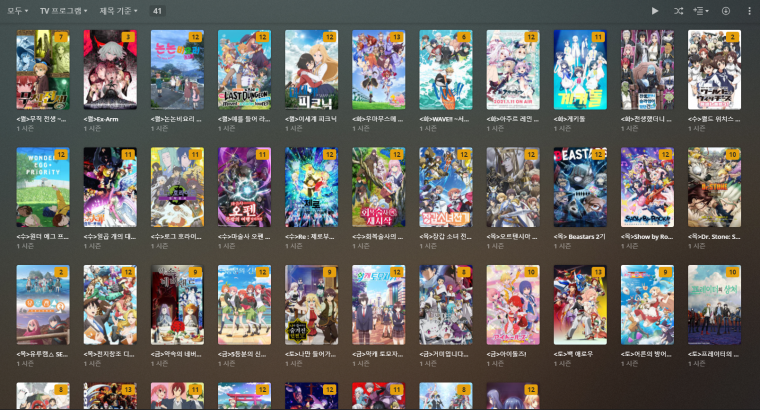The width and height of the screenshot is (760, 410).
Task: Click 1 시즌 under <목> Beastars 2기
Action: pyautogui.click(x=562, y=246)
